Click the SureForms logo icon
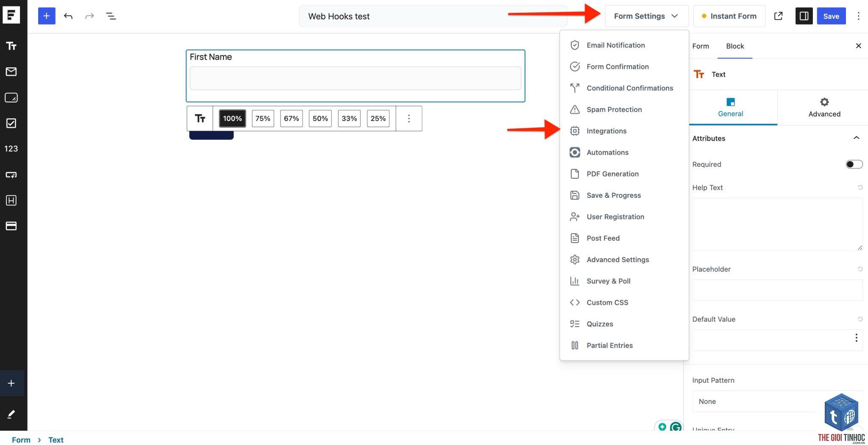This screenshot has height=445, width=868. [x=11, y=15]
